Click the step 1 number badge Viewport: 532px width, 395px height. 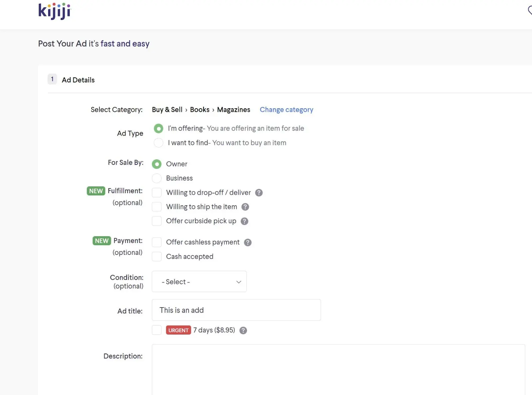[x=52, y=79]
